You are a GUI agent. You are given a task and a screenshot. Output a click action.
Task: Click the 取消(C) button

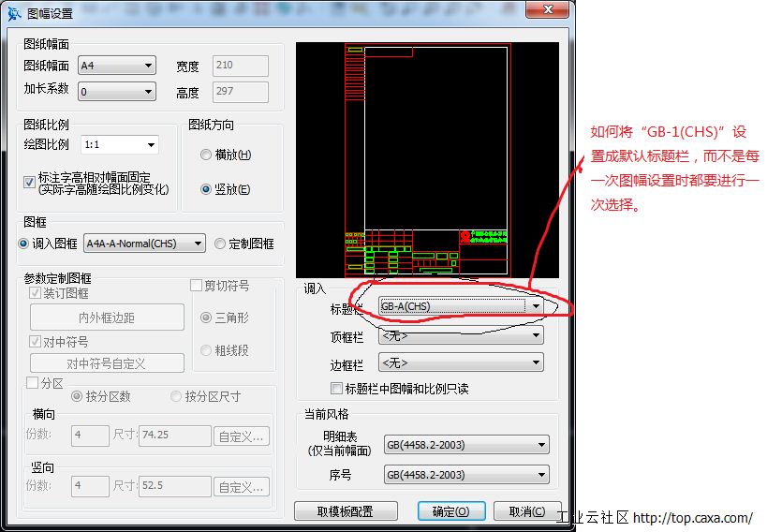point(527,511)
